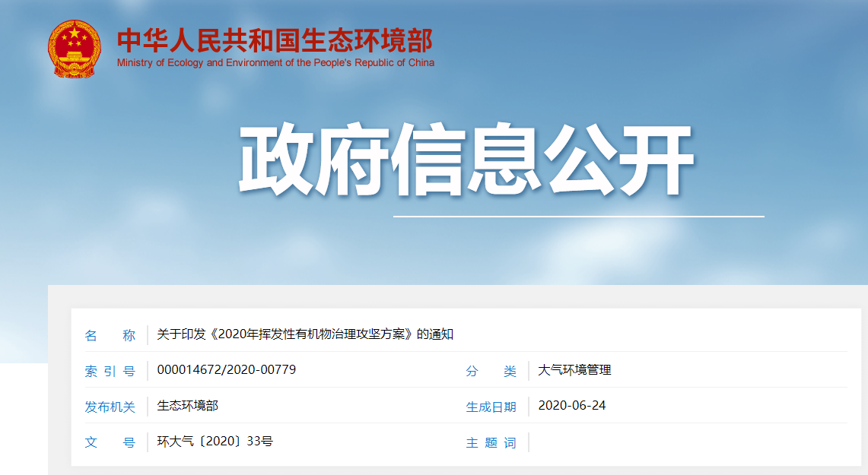Select the 分类 field label
Image resolution: width=868 pixels, height=475 pixels.
pyautogui.click(x=491, y=371)
